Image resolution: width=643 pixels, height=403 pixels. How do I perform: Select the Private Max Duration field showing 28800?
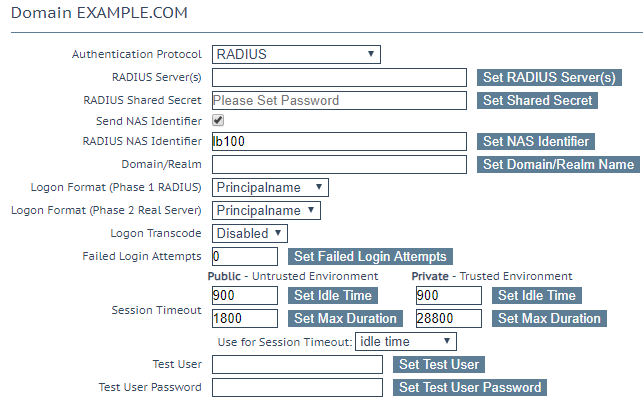(x=449, y=319)
